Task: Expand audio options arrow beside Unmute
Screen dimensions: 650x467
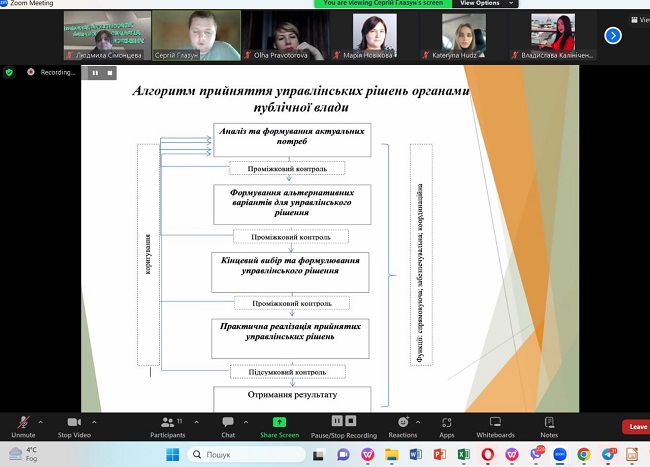Action: [41, 422]
